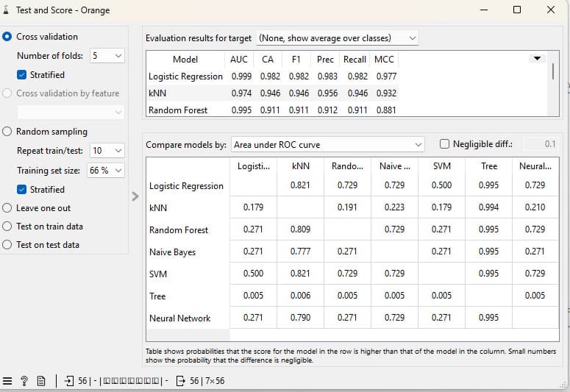Image resolution: width=570 pixels, height=392 pixels.
Task: Click the Neural Network comparison row label
Action: pyautogui.click(x=180, y=318)
